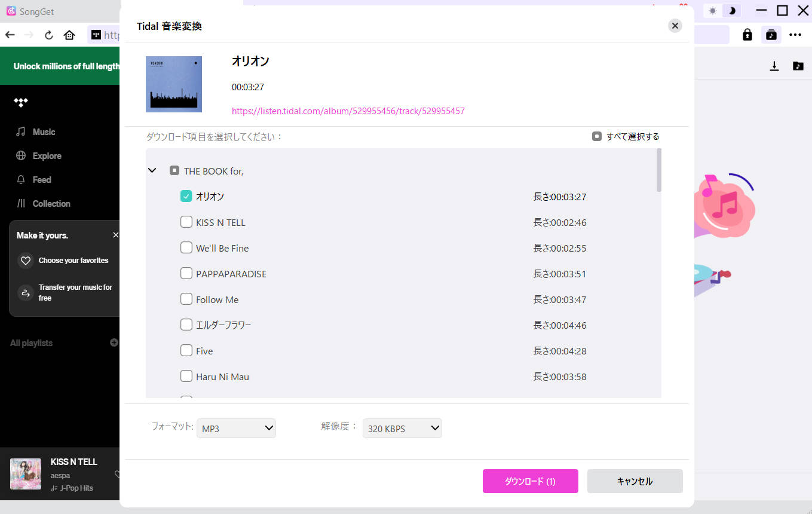Check the Five track checkbox
Image resolution: width=812 pixels, height=514 pixels.
click(x=186, y=350)
